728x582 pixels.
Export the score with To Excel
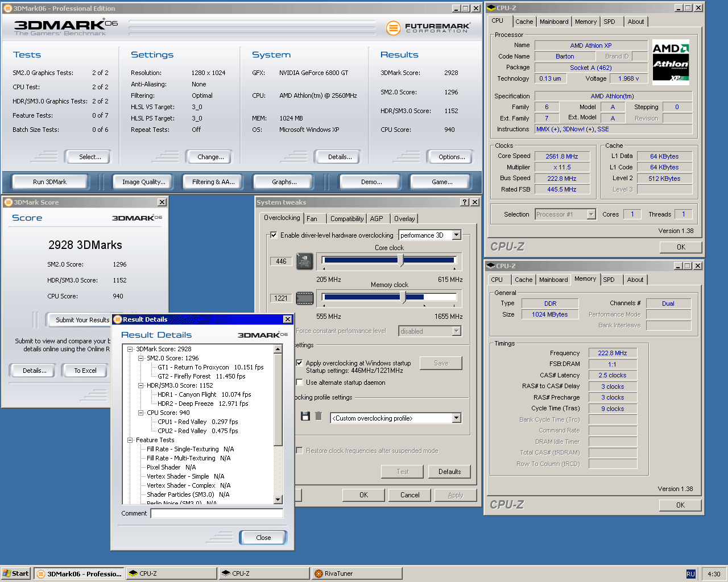[x=85, y=371]
